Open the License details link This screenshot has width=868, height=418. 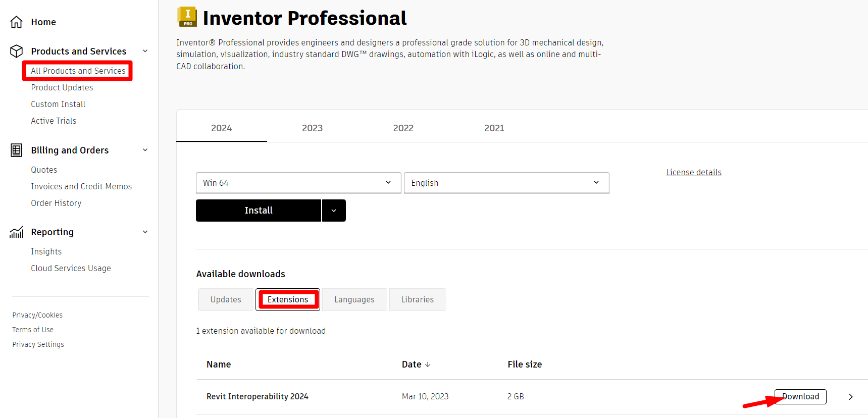click(694, 173)
